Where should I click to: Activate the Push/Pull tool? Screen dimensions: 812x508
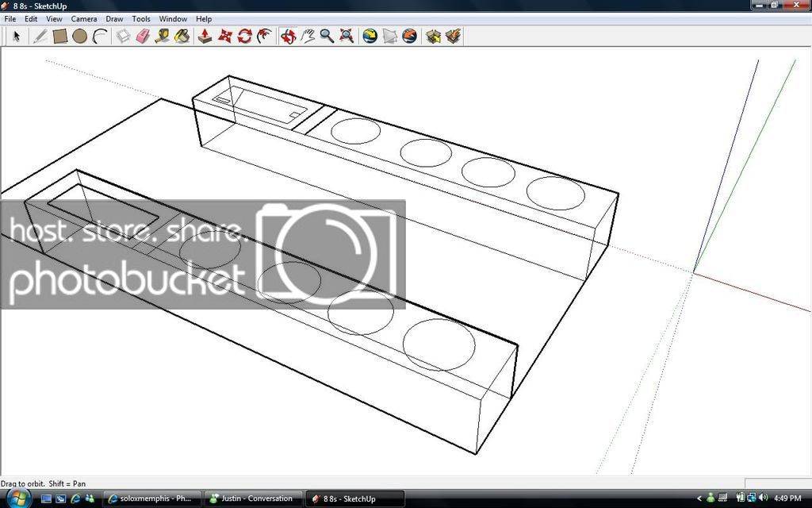point(205,37)
